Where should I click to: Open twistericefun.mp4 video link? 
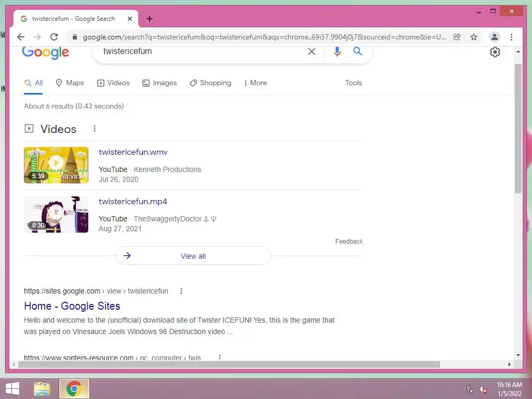[132, 202]
